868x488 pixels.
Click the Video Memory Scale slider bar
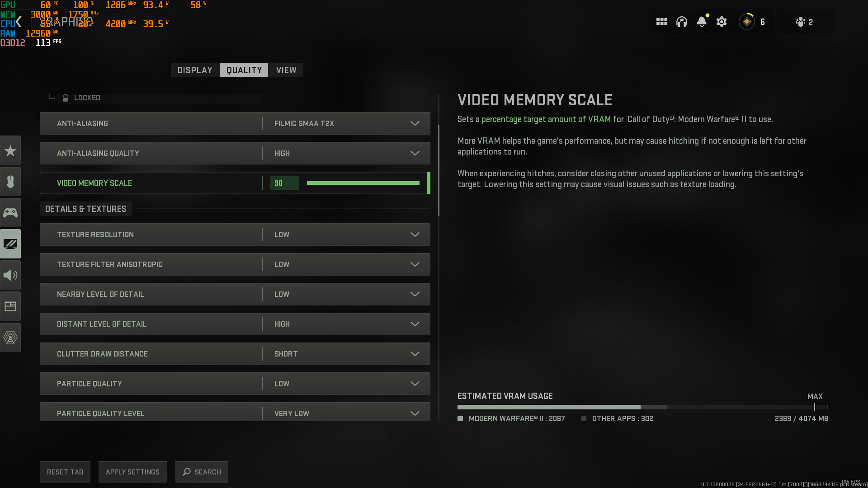[x=363, y=183]
